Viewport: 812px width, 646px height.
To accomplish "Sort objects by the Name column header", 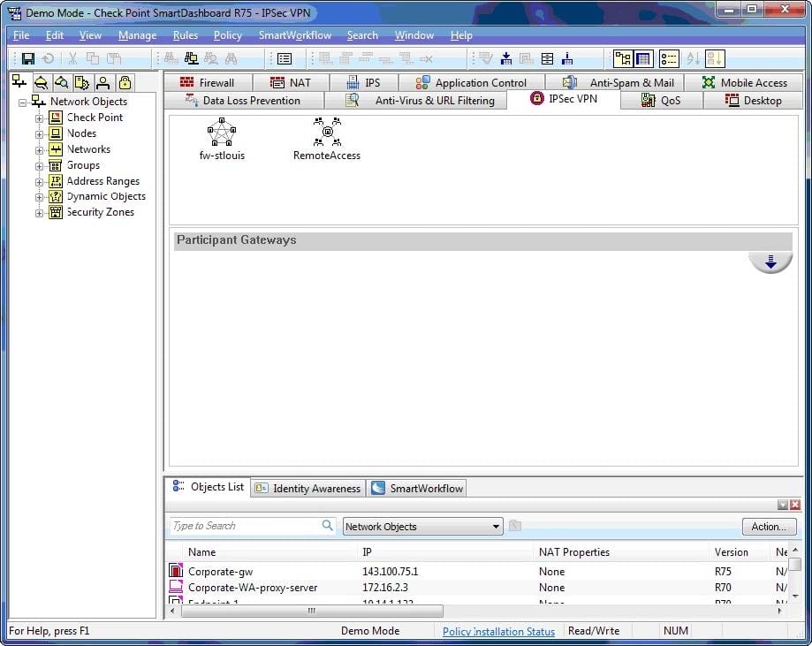I will coord(269,552).
